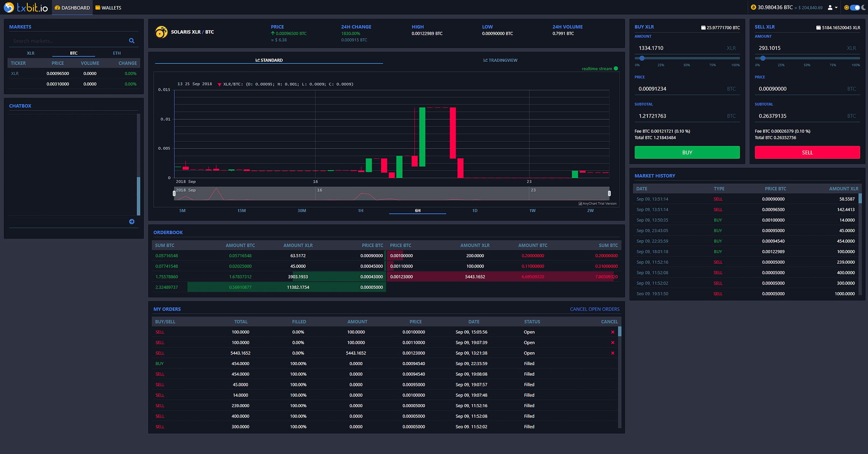Open the Wallets page
868x454 pixels.
(108, 8)
